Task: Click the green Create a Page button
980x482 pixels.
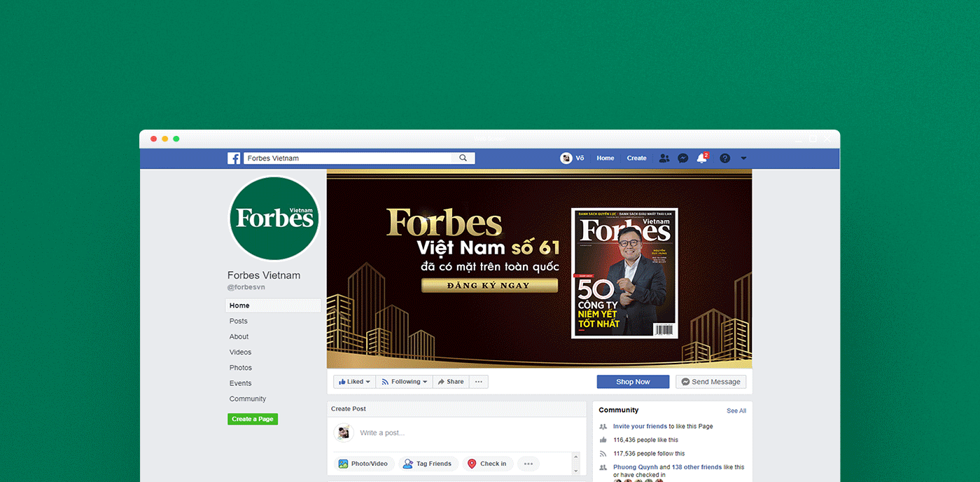Action: coord(253,419)
